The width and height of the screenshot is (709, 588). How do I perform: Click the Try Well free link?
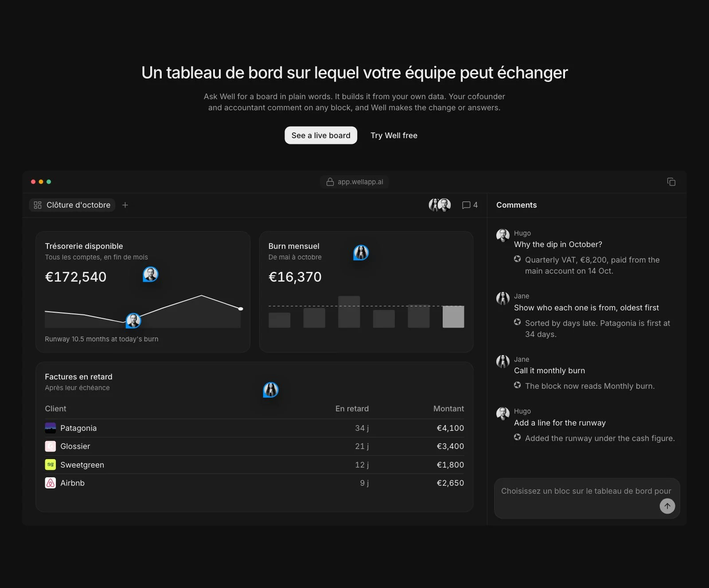point(394,135)
